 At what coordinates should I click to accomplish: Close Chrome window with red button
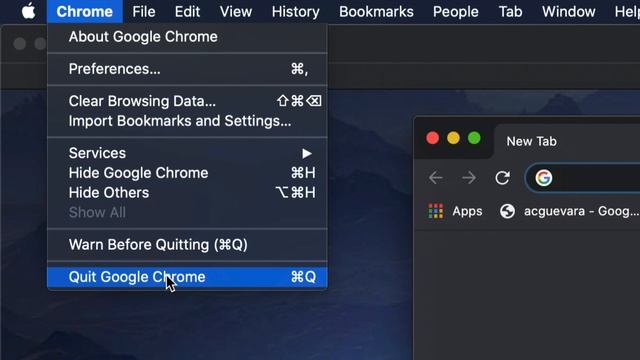point(433,138)
